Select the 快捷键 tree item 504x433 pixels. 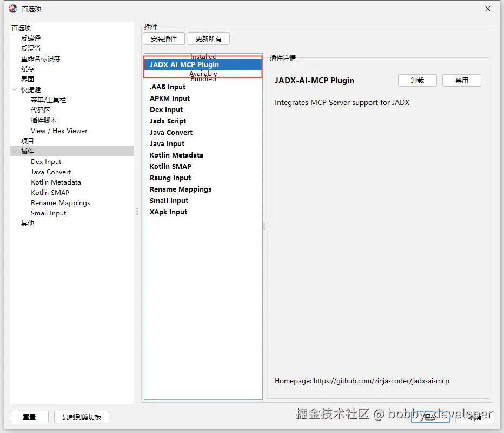click(31, 89)
